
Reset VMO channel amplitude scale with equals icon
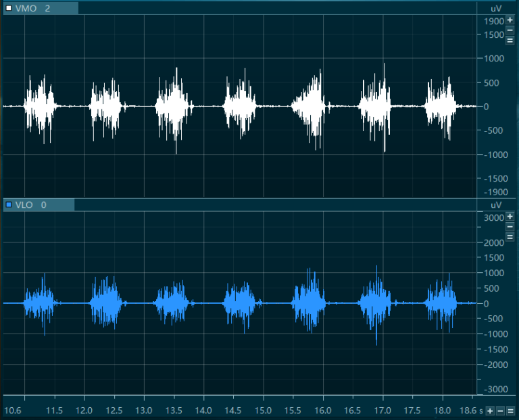pos(510,41)
